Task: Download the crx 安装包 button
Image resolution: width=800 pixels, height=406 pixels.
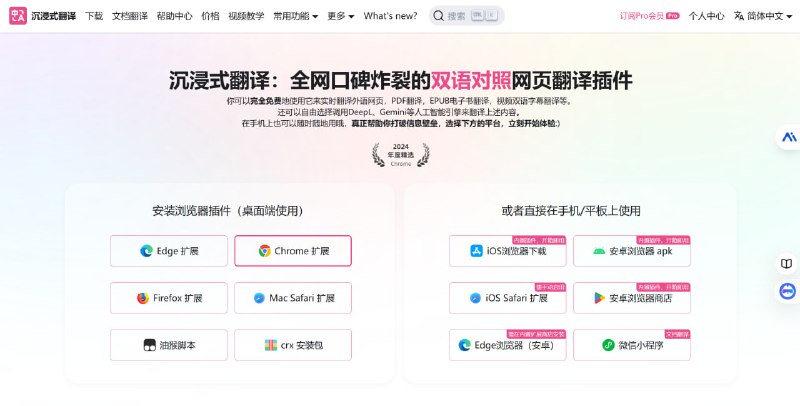Action: click(293, 345)
